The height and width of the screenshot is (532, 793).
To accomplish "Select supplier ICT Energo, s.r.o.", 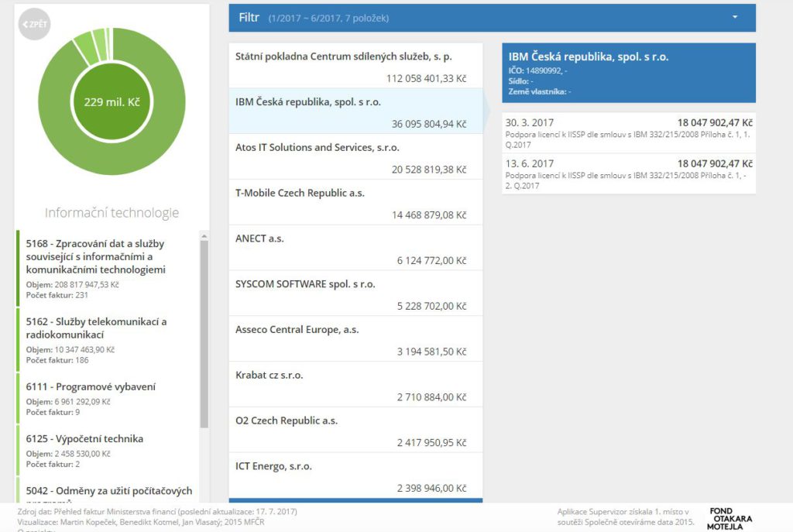I will tap(355, 475).
